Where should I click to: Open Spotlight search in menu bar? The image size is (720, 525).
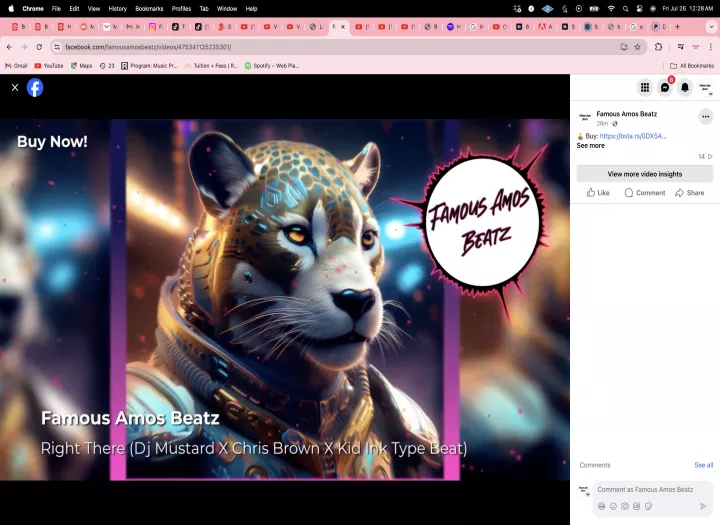(x=625, y=9)
